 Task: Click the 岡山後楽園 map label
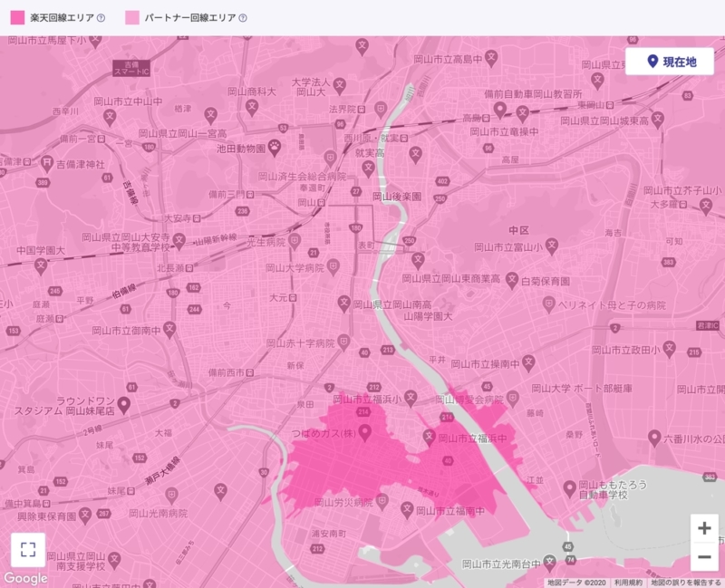(397, 197)
